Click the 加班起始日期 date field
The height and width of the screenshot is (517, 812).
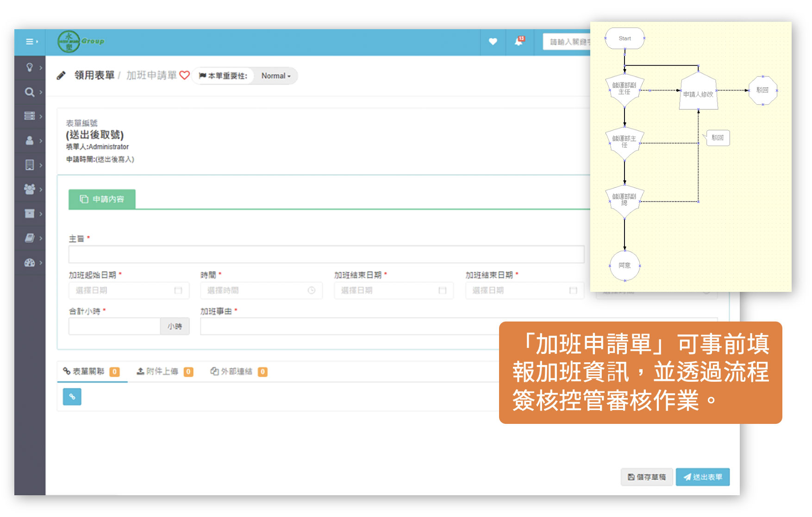[x=129, y=290]
